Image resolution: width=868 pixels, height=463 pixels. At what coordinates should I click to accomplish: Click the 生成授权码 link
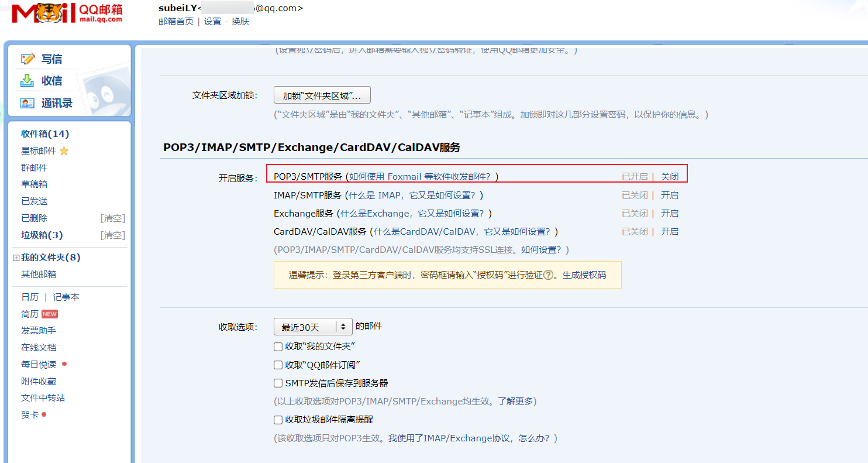pyautogui.click(x=585, y=275)
